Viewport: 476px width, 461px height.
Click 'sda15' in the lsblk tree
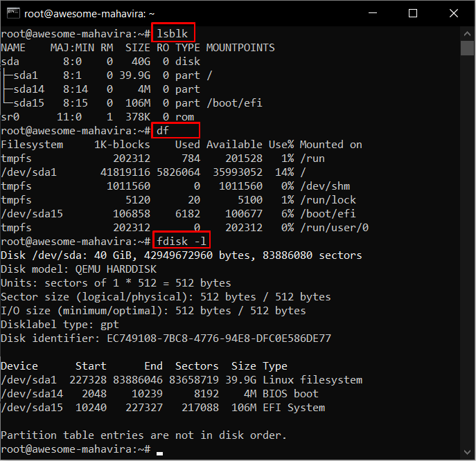(29, 103)
